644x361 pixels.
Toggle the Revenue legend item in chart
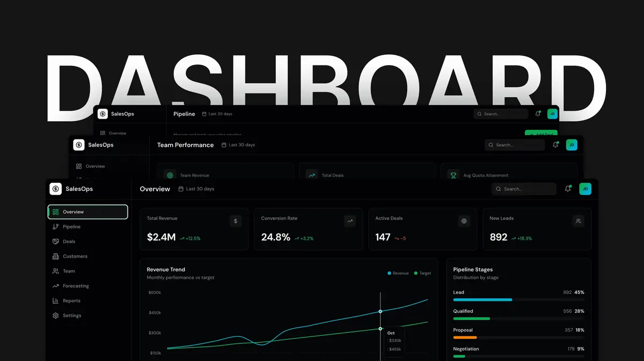click(x=398, y=273)
